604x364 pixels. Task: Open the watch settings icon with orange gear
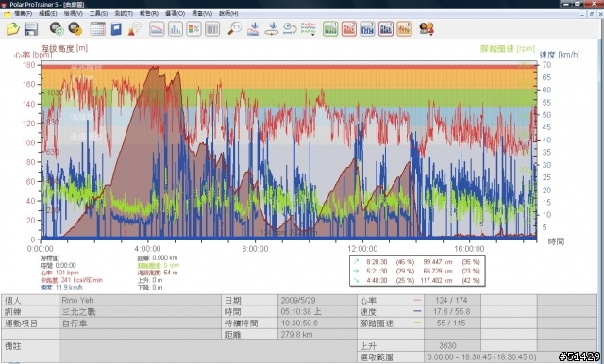[x=75, y=29]
